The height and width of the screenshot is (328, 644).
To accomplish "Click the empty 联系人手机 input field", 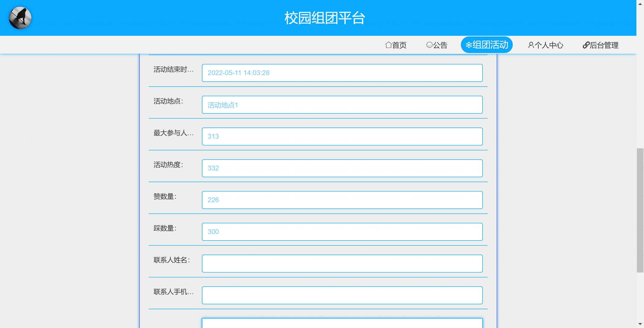I will (x=342, y=295).
